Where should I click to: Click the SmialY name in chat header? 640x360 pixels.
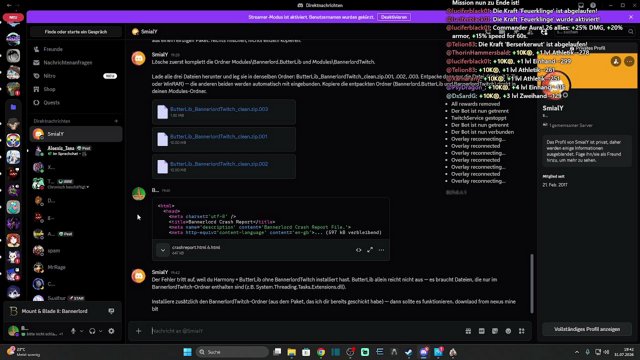[149, 31]
